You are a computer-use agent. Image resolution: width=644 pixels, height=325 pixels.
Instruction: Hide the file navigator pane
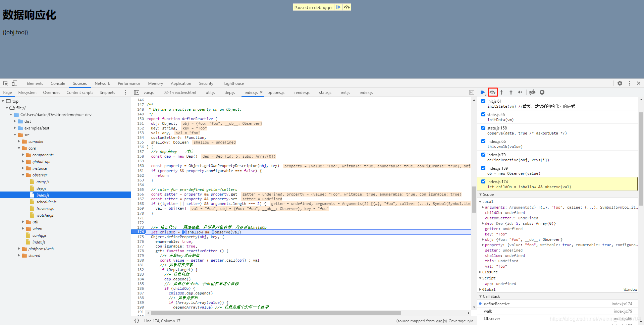pos(137,93)
